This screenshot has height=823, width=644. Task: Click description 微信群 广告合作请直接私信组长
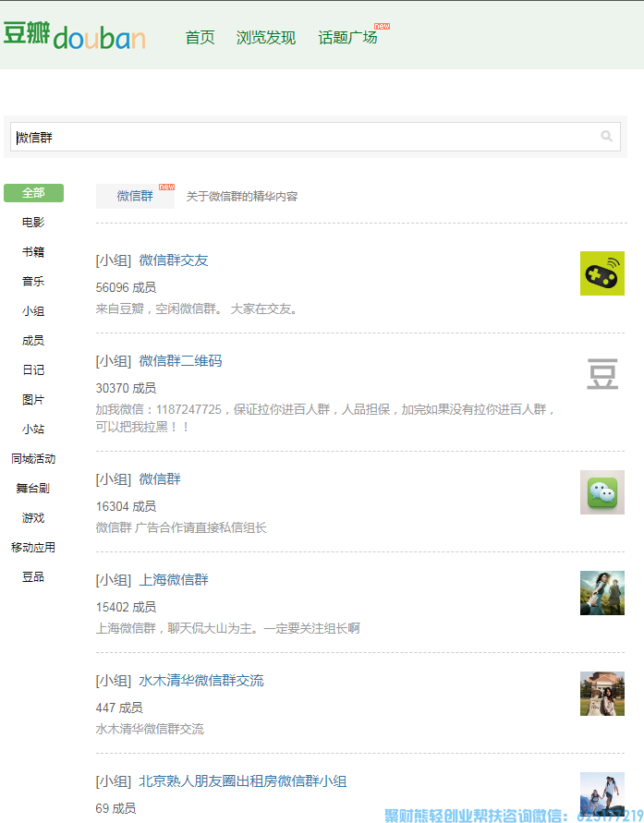tap(181, 527)
